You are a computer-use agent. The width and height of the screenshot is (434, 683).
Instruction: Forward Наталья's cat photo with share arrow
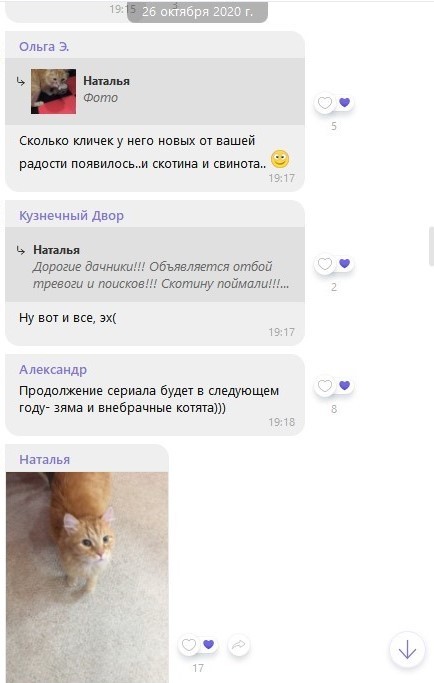pos(238,645)
